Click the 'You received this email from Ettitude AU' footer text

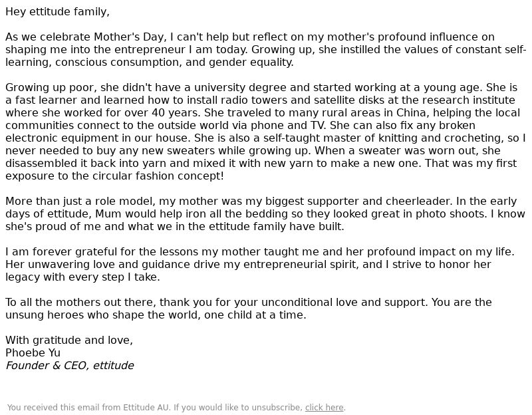pyautogui.click(x=88, y=408)
